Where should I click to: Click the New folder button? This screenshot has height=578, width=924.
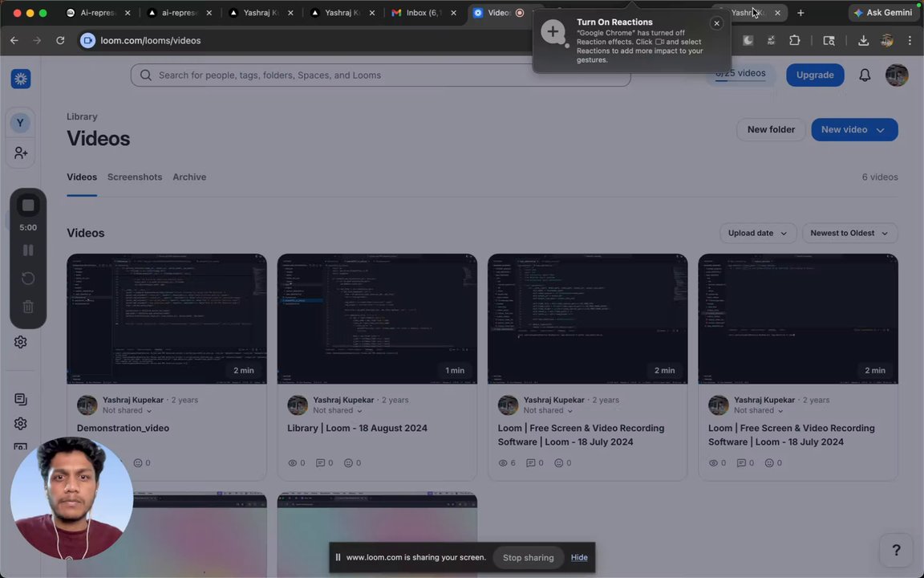(x=771, y=130)
